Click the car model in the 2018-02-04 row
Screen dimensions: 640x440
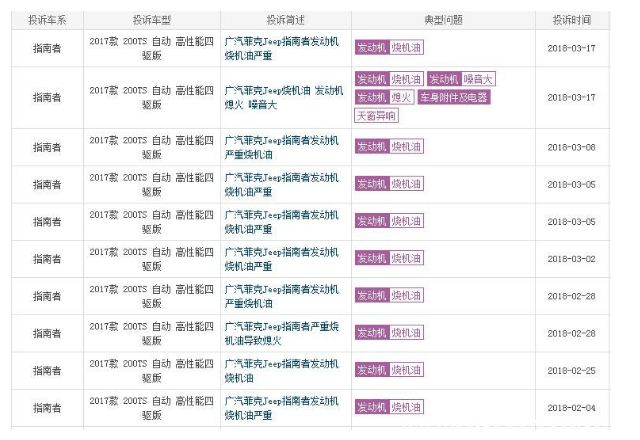pyautogui.click(x=151, y=407)
